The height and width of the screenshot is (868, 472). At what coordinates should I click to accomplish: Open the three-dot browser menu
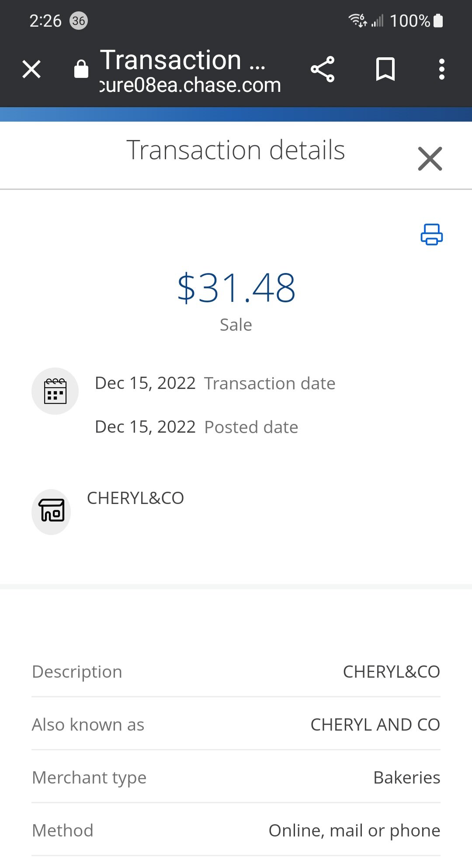tap(442, 69)
